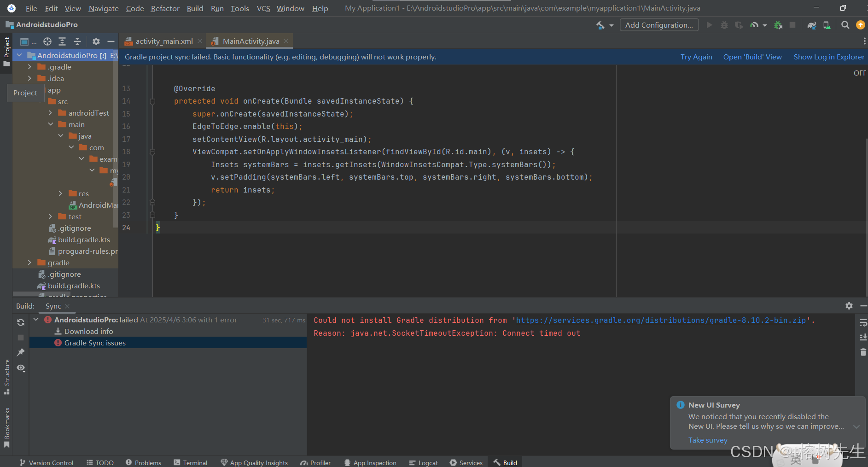The image size is (868, 467).
Task: Hide the Project panel with minus icon
Action: click(x=111, y=41)
